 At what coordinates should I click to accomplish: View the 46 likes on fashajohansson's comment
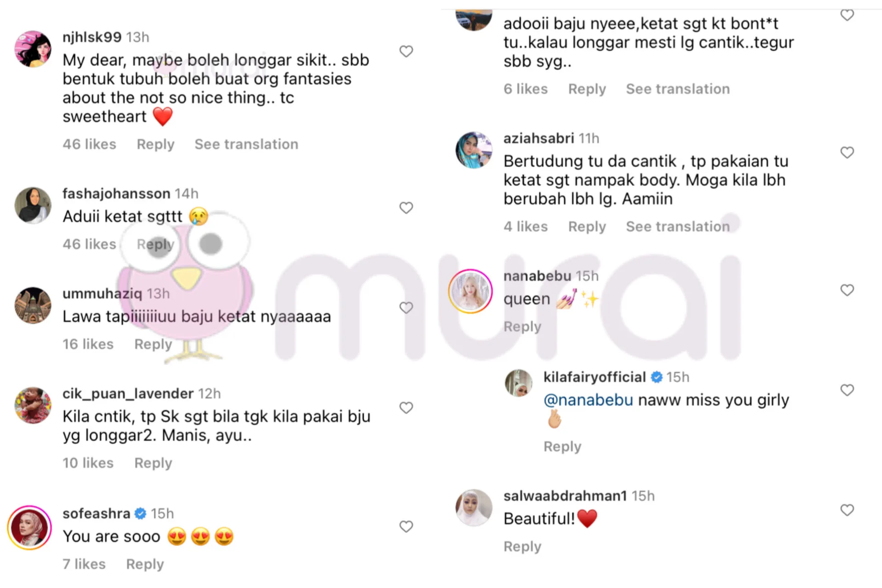[90, 244]
